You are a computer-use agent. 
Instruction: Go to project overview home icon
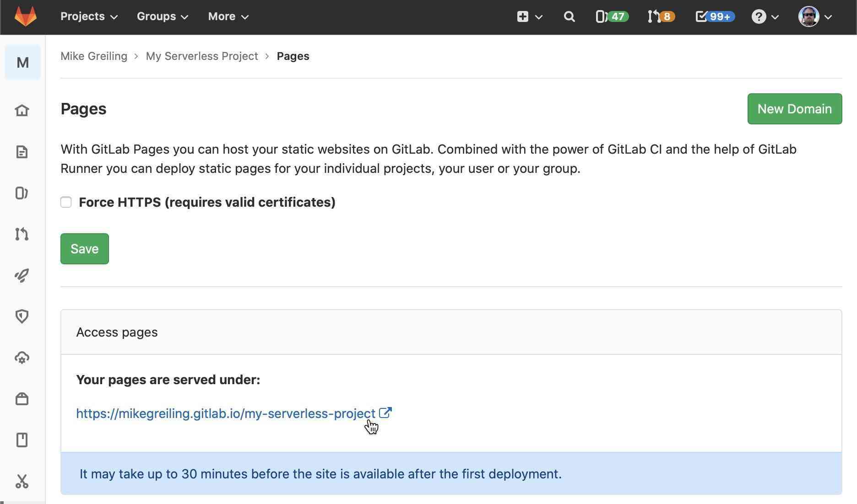[22, 110]
